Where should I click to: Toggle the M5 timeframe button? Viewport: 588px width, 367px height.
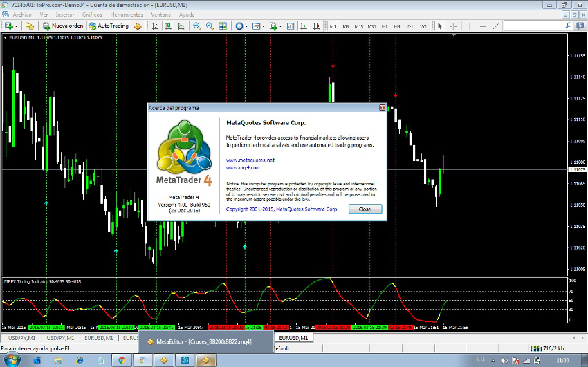coord(345,26)
